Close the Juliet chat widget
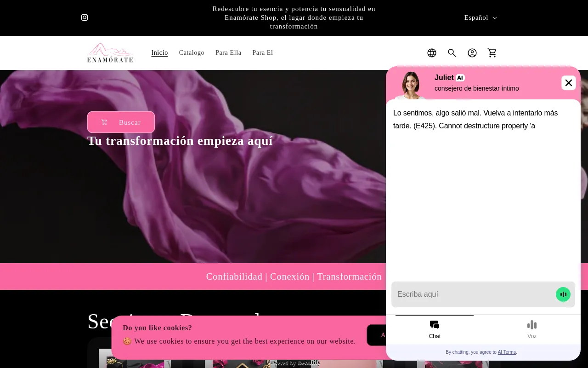 click(568, 83)
